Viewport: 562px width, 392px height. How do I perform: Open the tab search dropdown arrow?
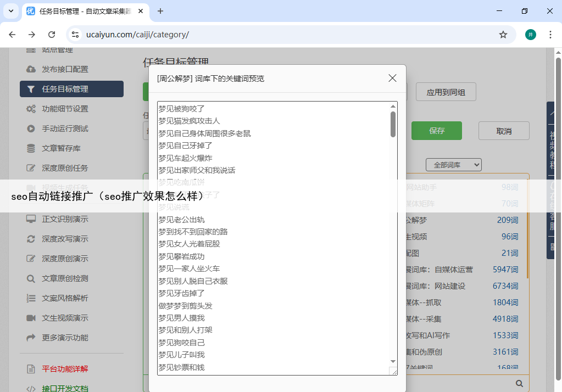(x=11, y=11)
